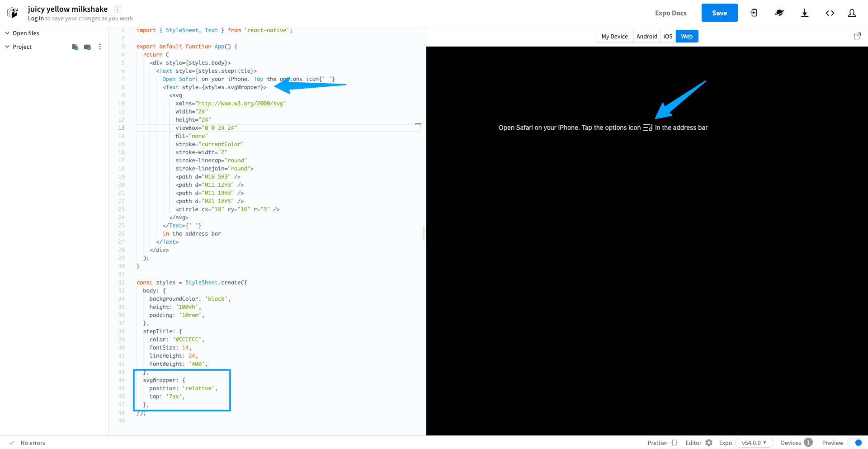Click the import statement on line 1
Image resolution: width=868 pixels, height=449 pixels.
(x=214, y=30)
